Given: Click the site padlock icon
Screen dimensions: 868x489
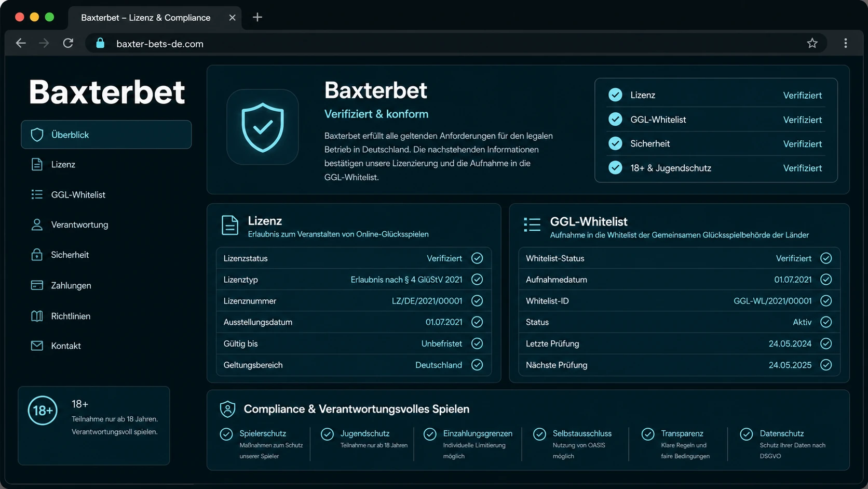Looking at the screenshot, I should pos(100,43).
